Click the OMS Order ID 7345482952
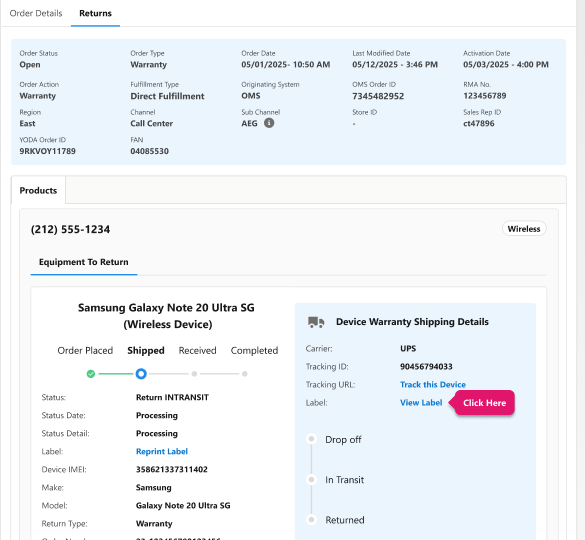Screen dimensions: 585x540 [378, 96]
